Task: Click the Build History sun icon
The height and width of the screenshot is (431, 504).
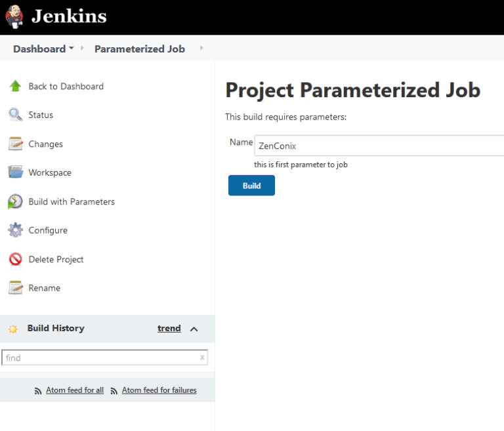Action: 13,329
